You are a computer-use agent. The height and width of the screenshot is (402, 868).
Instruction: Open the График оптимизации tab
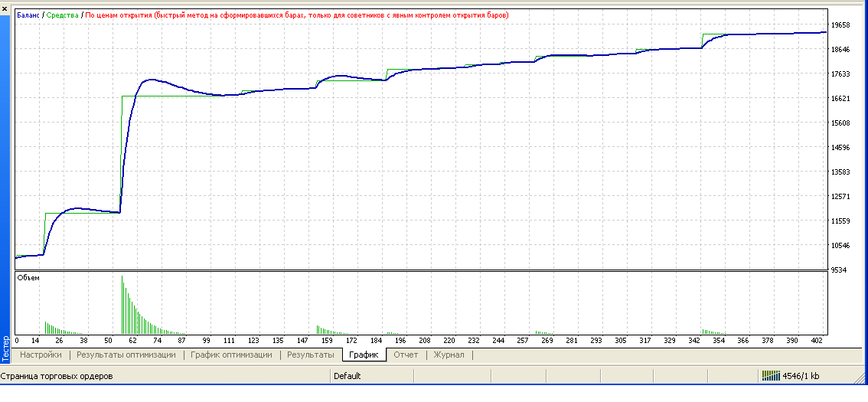point(231,355)
